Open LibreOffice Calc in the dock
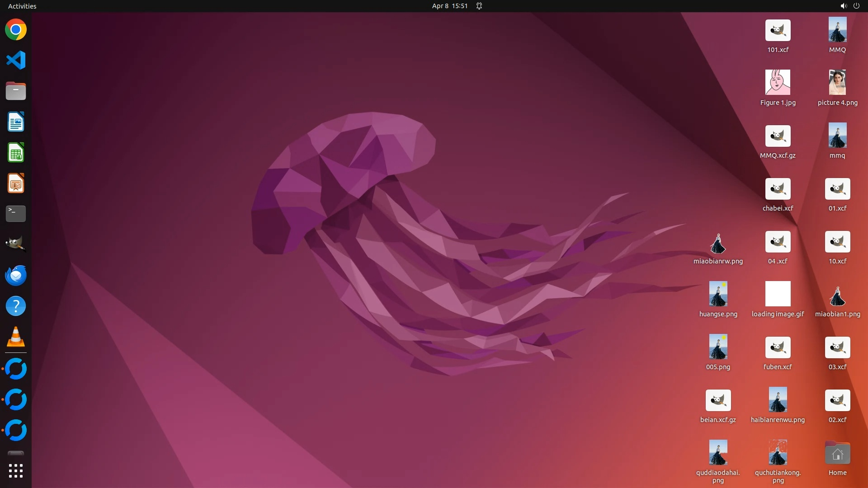The image size is (868, 488). (16, 153)
